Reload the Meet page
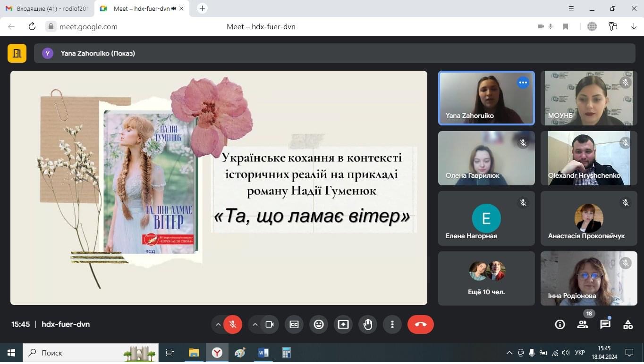The width and height of the screenshot is (644, 364). [32, 26]
